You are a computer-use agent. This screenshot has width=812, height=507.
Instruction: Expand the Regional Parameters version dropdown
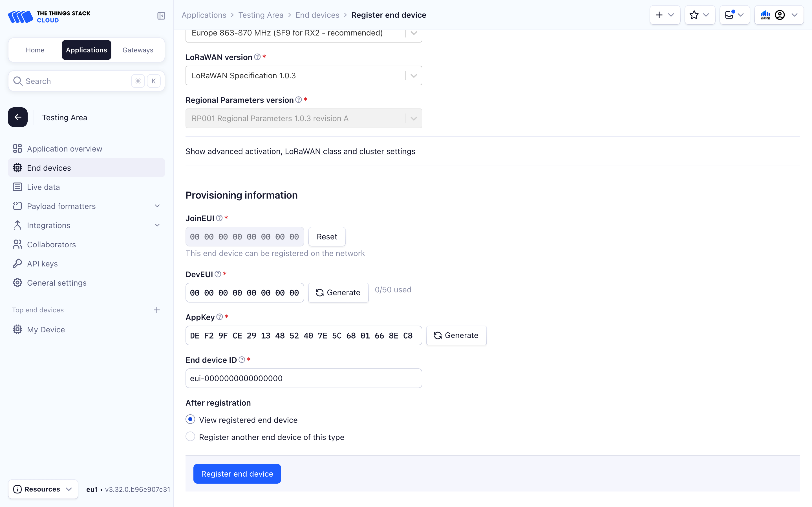[413, 118]
